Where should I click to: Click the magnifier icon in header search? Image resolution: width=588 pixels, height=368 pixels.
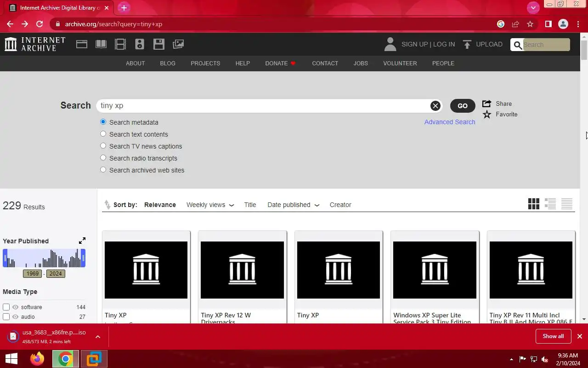518,45
